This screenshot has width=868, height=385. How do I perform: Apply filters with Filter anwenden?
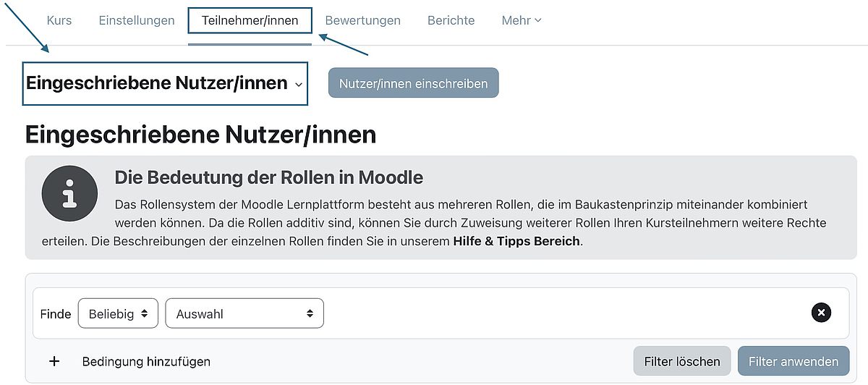click(x=793, y=361)
